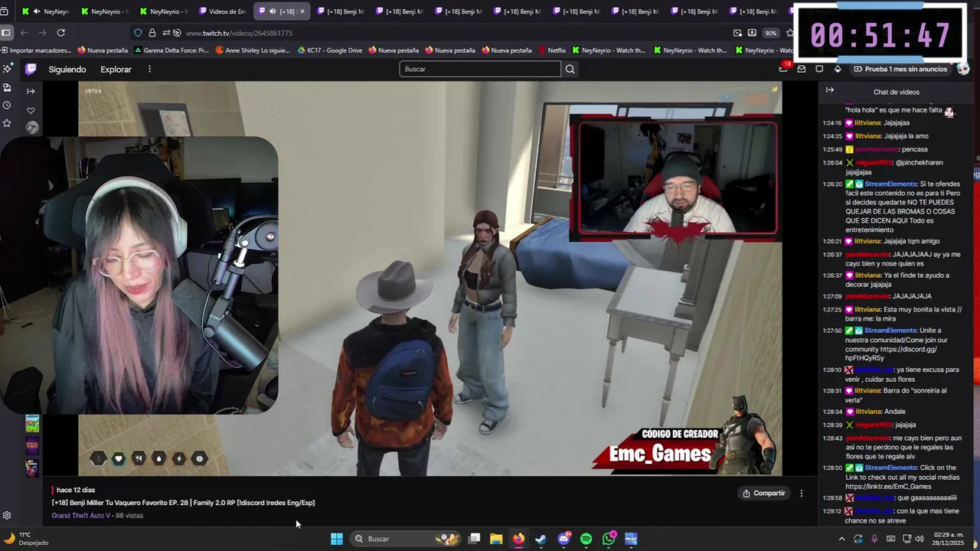Open Twitch notifications with the 19 badge
980x551 pixels.
[x=783, y=69]
